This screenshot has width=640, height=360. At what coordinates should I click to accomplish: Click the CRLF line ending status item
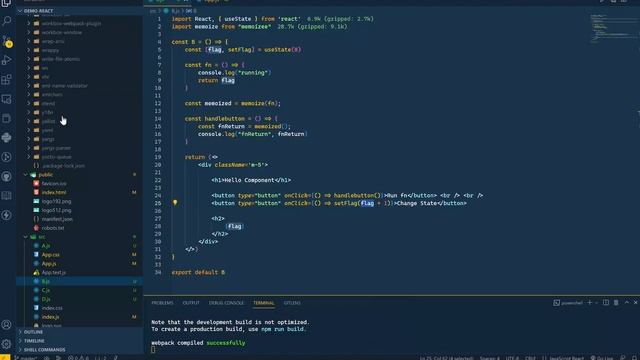530,358
